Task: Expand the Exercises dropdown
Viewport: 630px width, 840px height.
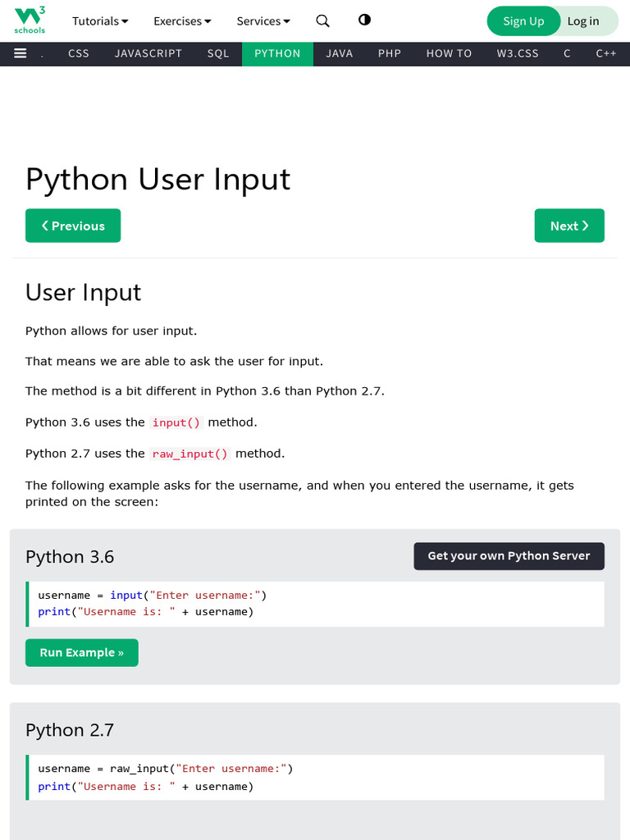Action: 182,21
